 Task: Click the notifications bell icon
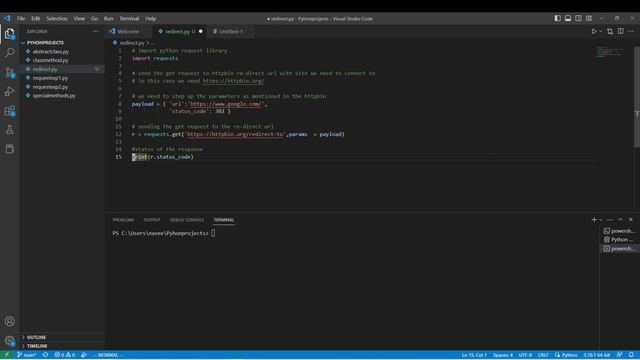[631, 355]
